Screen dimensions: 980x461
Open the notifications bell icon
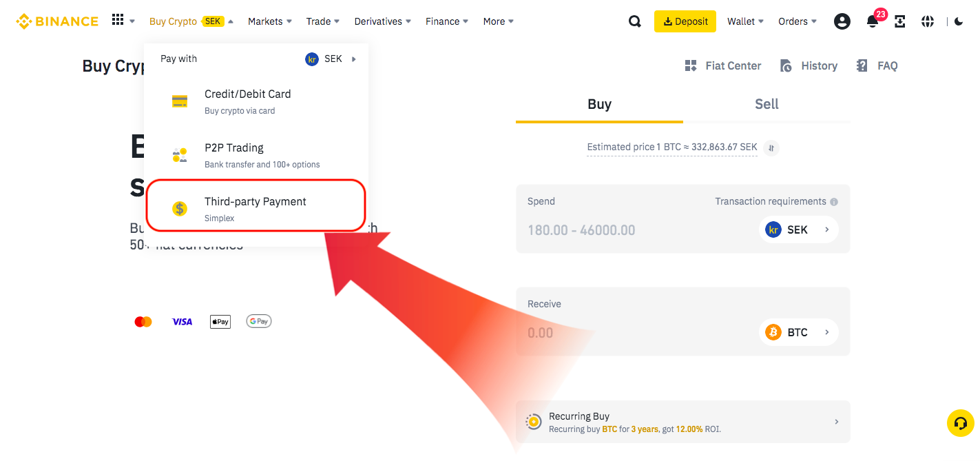click(x=873, y=21)
